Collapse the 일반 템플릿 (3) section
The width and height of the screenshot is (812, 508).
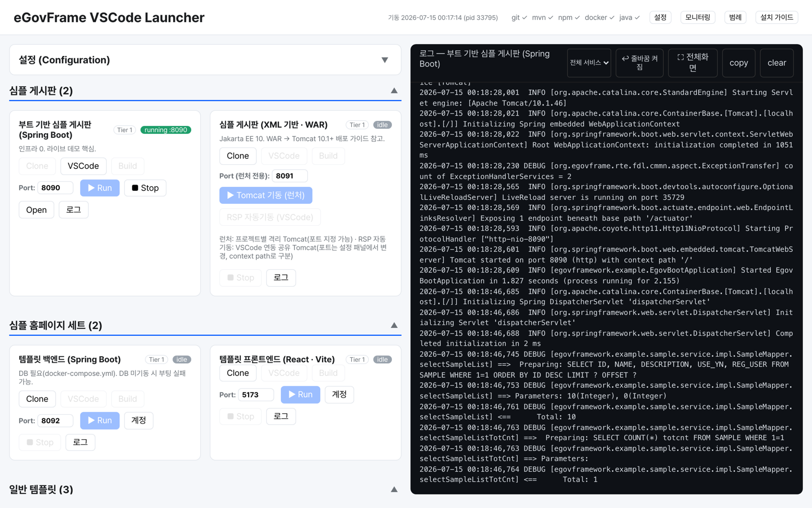[394, 489]
